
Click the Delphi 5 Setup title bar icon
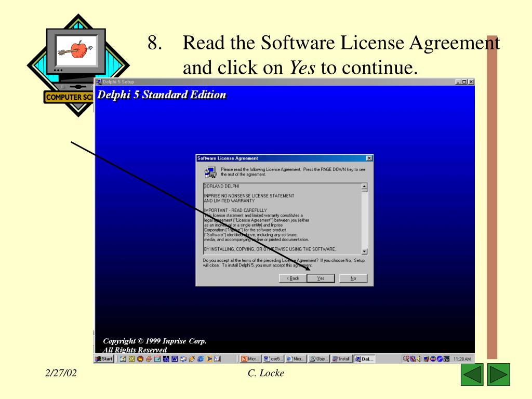pos(99,82)
